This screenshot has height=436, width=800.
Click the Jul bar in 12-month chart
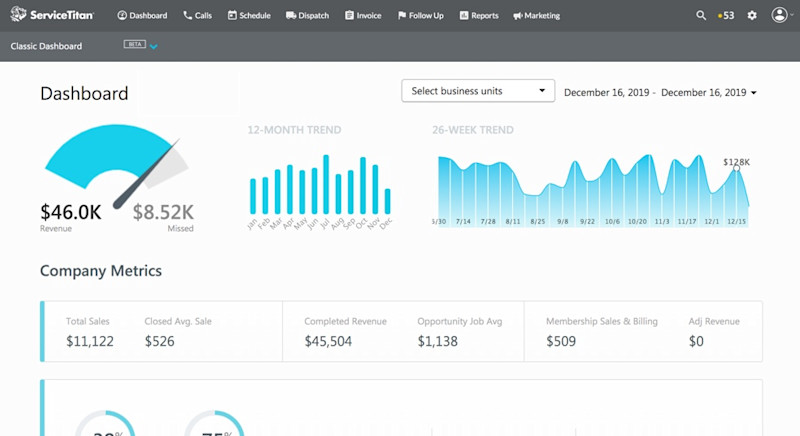pos(326,185)
